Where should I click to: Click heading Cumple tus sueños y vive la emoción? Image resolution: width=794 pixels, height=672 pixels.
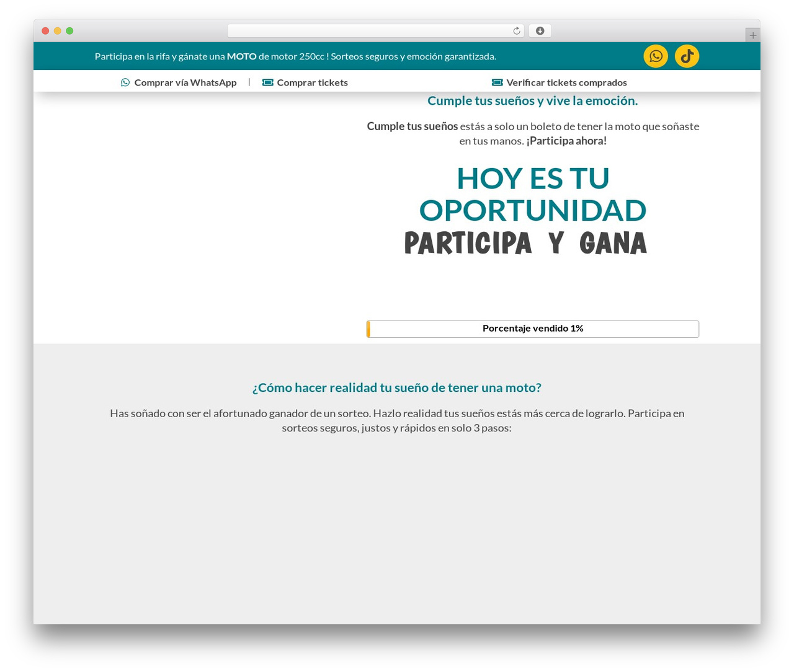pos(533,100)
